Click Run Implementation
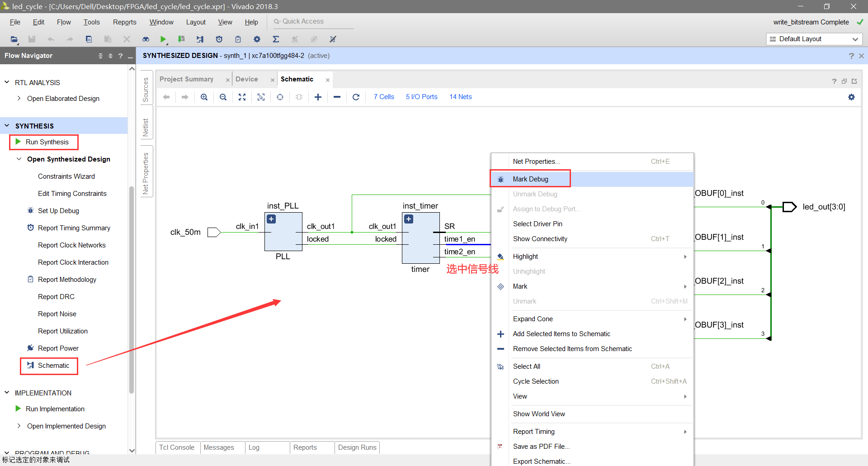 (55, 409)
